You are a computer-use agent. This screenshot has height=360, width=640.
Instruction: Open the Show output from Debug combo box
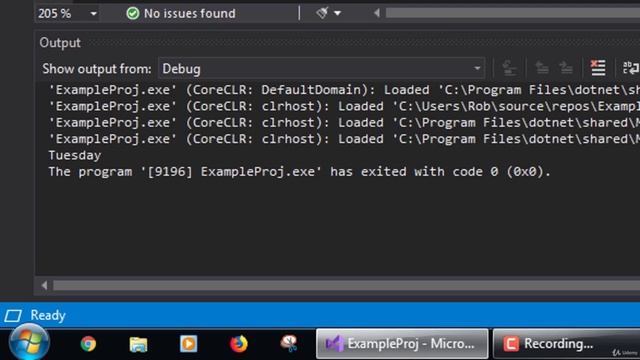(322, 69)
